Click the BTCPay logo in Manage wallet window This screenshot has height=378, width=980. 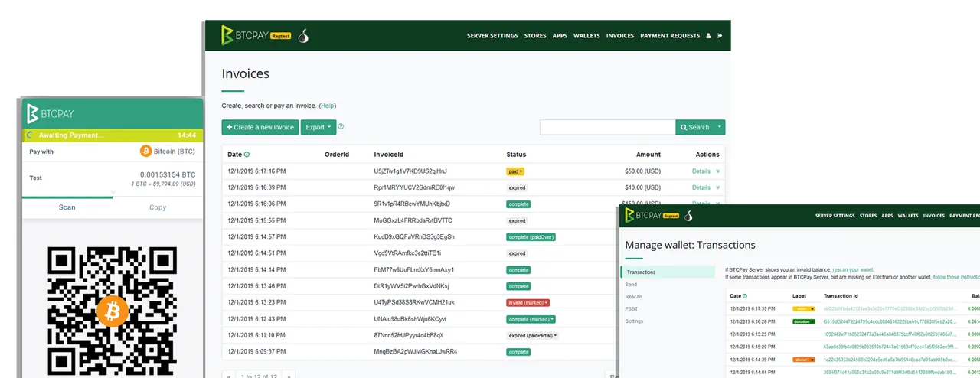click(x=642, y=216)
